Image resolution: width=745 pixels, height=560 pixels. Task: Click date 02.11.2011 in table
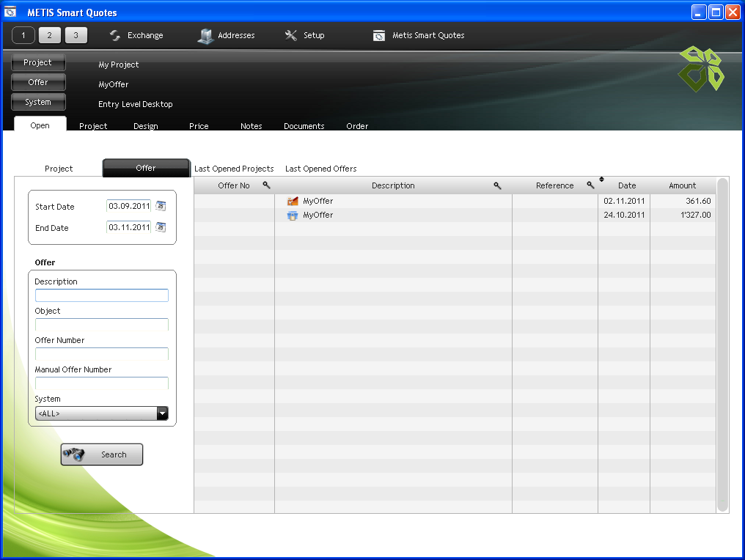tap(624, 201)
